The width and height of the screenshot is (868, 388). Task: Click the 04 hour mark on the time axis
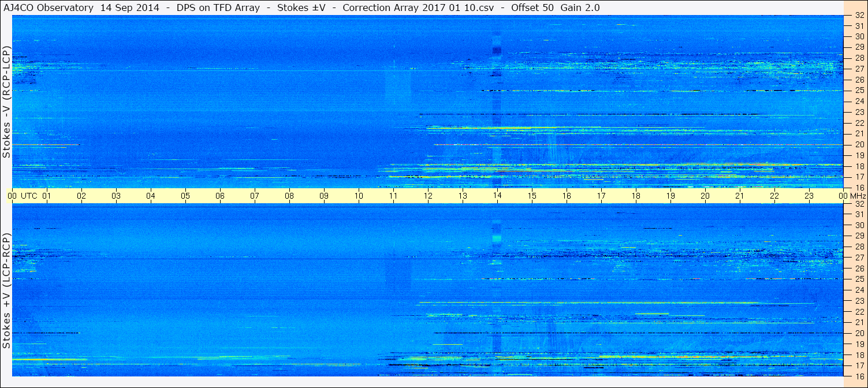point(151,196)
